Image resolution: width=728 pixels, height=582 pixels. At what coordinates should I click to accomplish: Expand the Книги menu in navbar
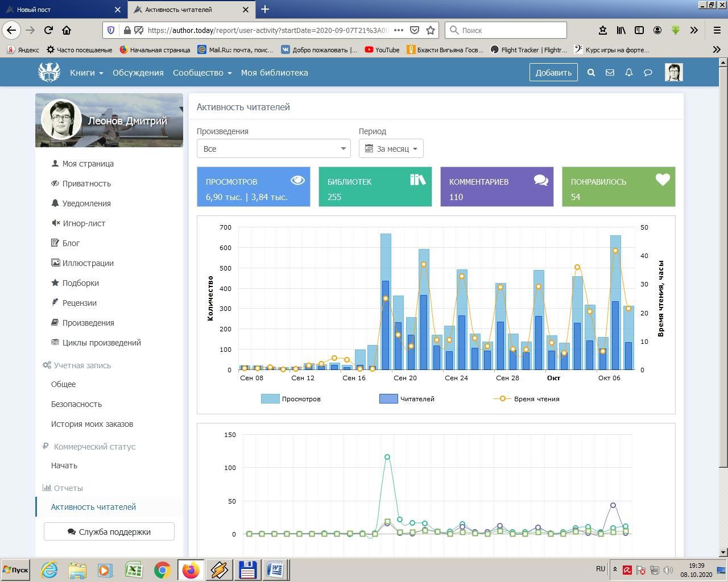pos(86,73)
